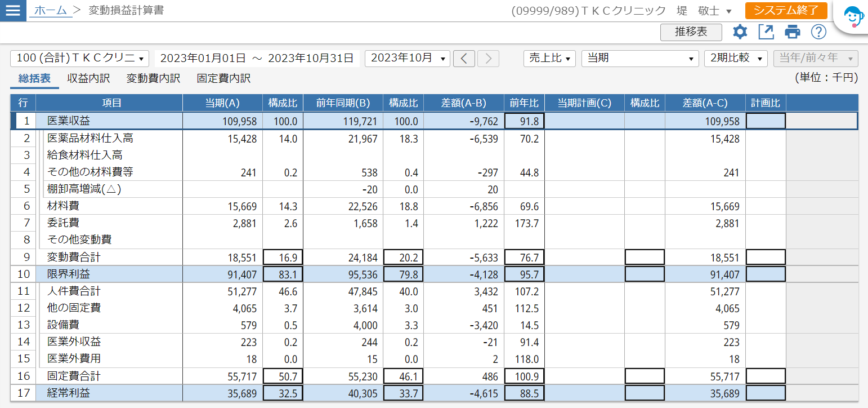Image resolution: width=868 pixels, height=408 pixels.
Task: Click the 当年/前々年 dropdown
Action: click(816, 58)
